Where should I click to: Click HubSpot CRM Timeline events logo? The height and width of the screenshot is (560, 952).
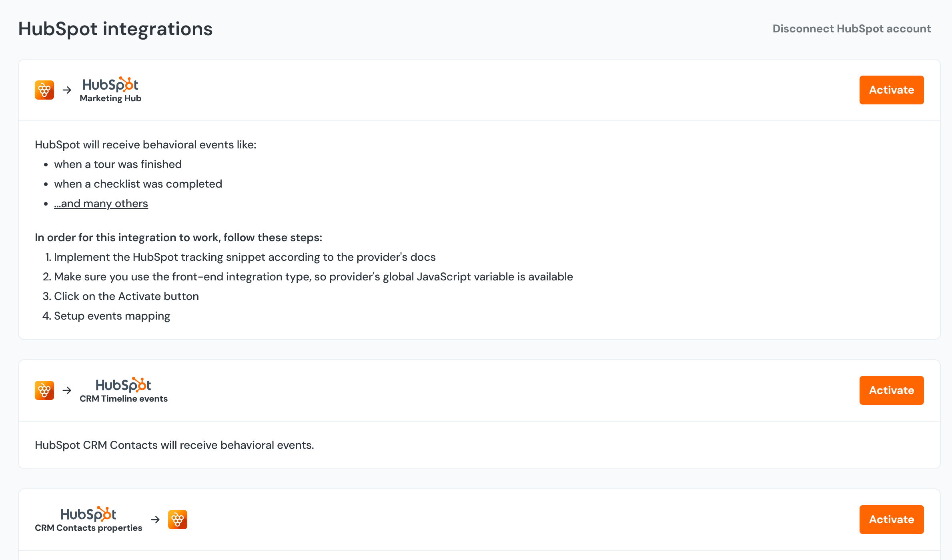pos(123,390)
